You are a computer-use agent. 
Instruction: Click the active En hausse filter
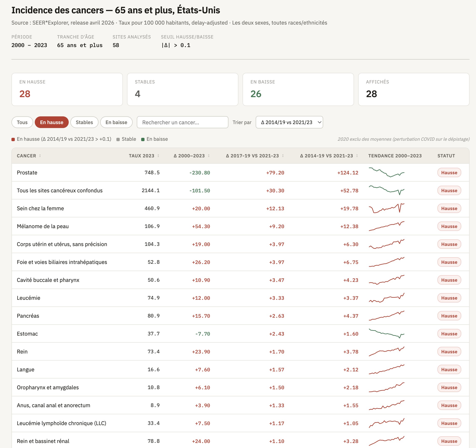coord(51,122)
